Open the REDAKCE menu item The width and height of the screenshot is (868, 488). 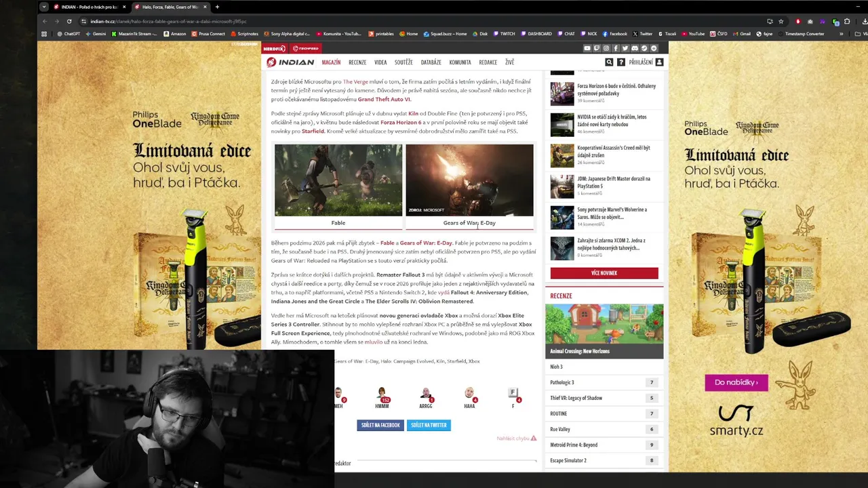(x=488, y=62)
